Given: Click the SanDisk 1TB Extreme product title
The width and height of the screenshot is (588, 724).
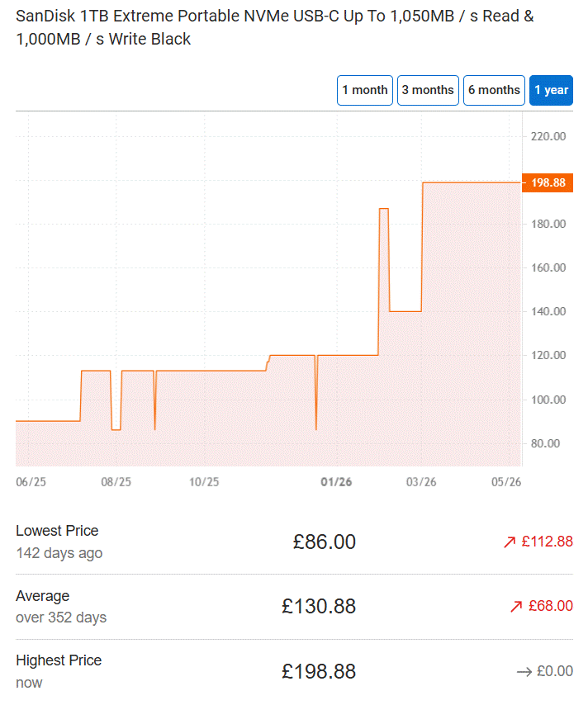Looking at the screenshot, I should [275, 28].
